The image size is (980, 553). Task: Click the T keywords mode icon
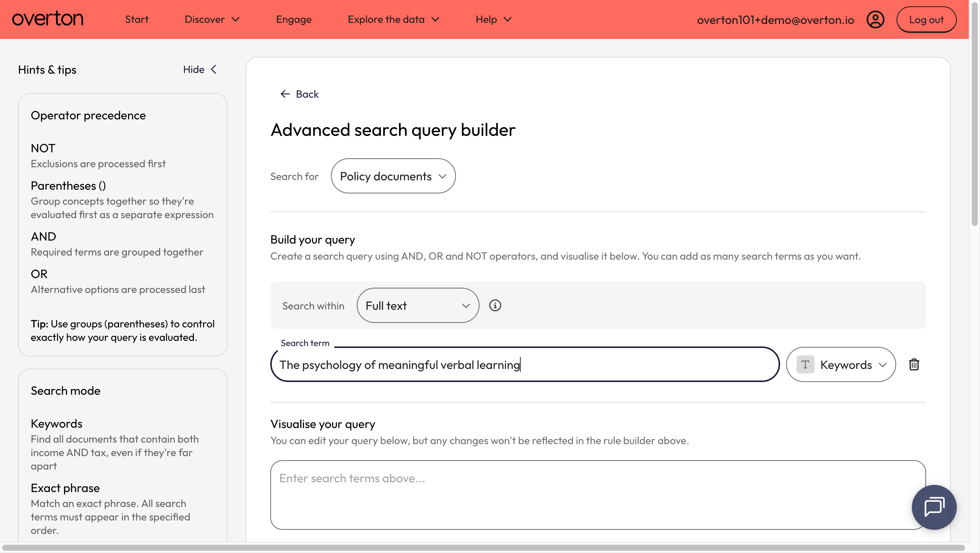pos(805,364)
